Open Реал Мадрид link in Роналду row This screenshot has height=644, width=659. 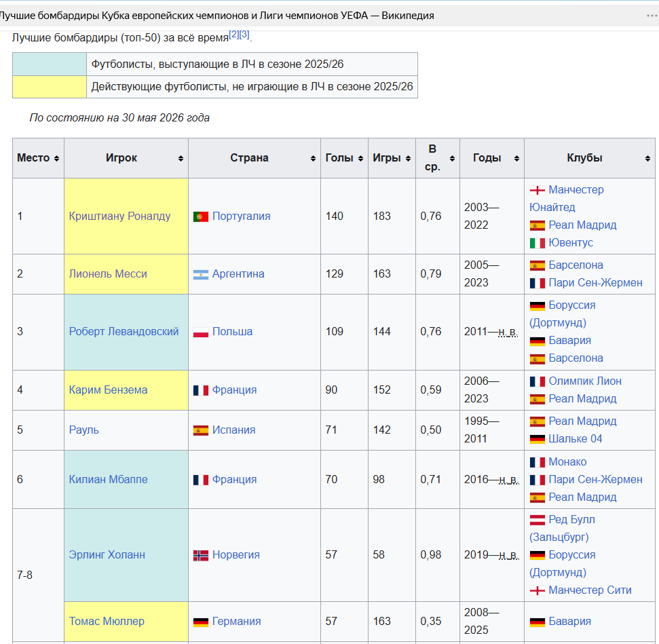[x=582, y=225]
